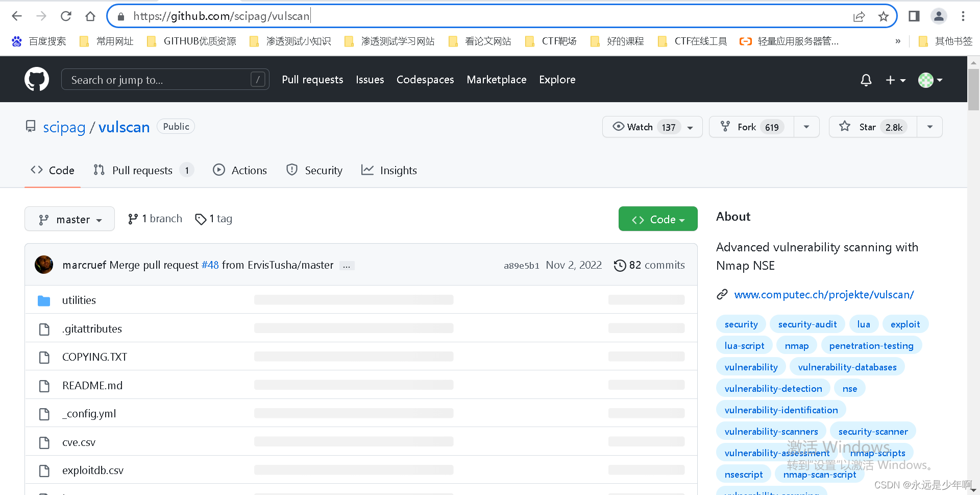
Task: Expand the Star lists dropdown arrow
Action: pyautogui.click(x=929, y=127)
